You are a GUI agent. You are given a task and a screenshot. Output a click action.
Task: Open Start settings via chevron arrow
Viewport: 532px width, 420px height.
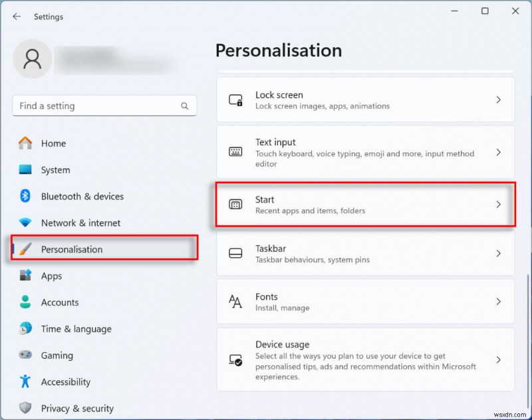(x=498, y=205)
